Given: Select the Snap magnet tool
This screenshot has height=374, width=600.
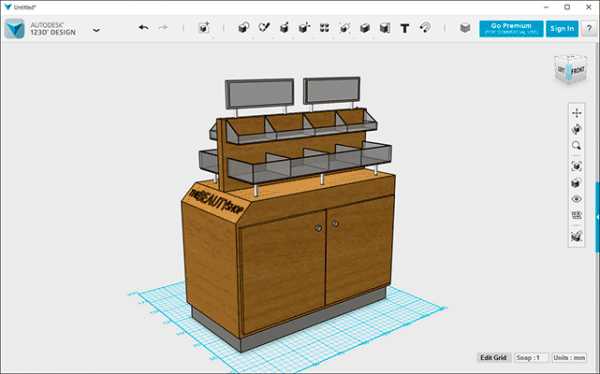Looking at the screenshot, I should [425, 28].
